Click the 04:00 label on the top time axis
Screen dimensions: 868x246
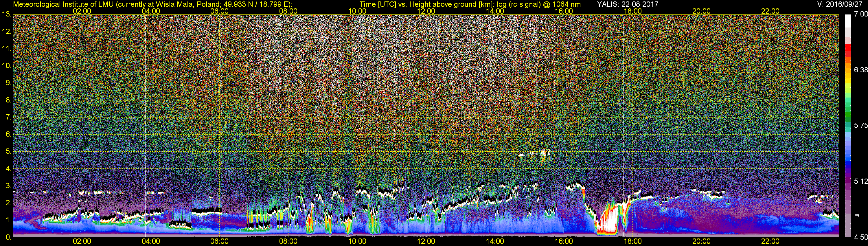(151, 11)
